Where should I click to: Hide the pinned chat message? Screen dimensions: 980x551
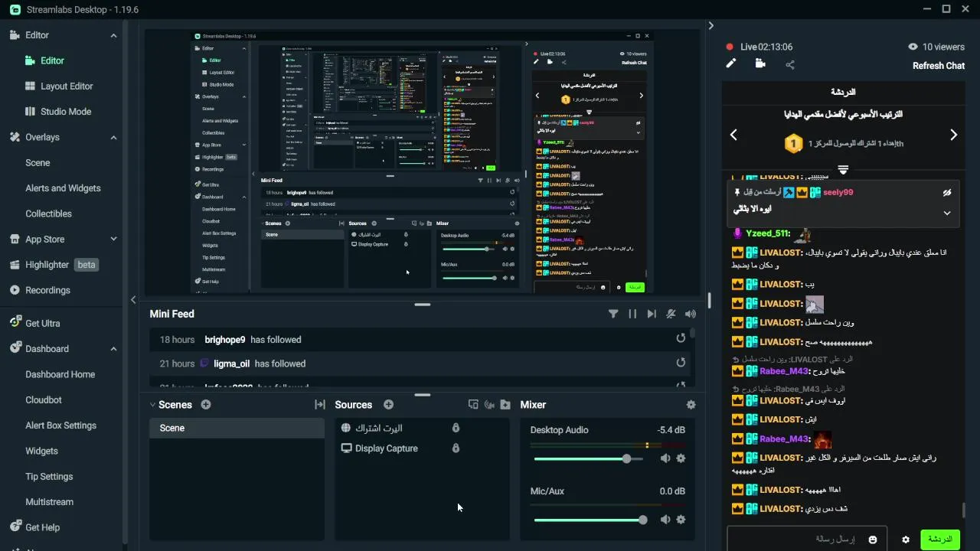click(x=947, y=193)
